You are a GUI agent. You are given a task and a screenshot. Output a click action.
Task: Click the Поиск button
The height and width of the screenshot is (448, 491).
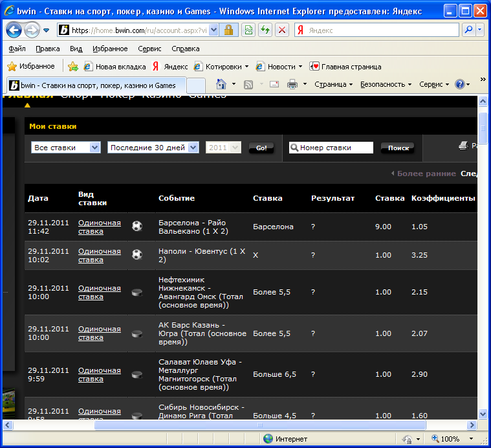click(398, 148)
